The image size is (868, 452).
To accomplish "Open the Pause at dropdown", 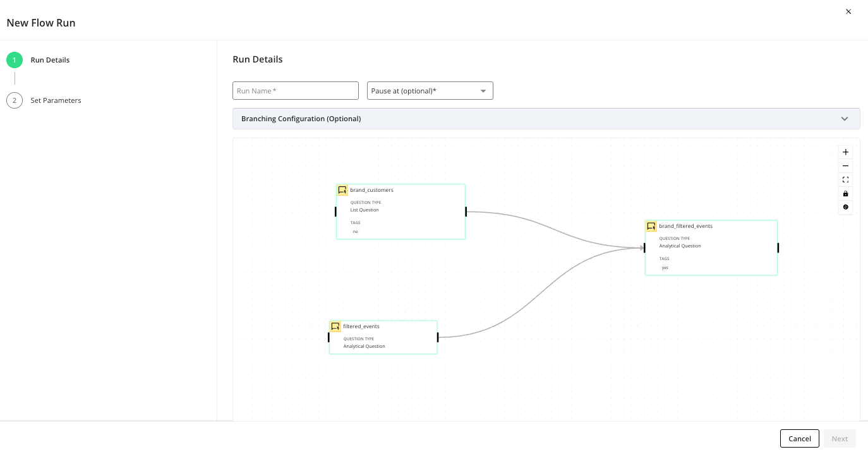I will coord(430,90).
